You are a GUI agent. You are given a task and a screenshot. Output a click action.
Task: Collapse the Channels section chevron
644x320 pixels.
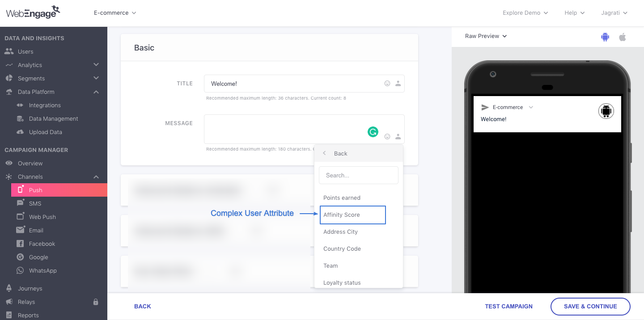tap(96, 177)
